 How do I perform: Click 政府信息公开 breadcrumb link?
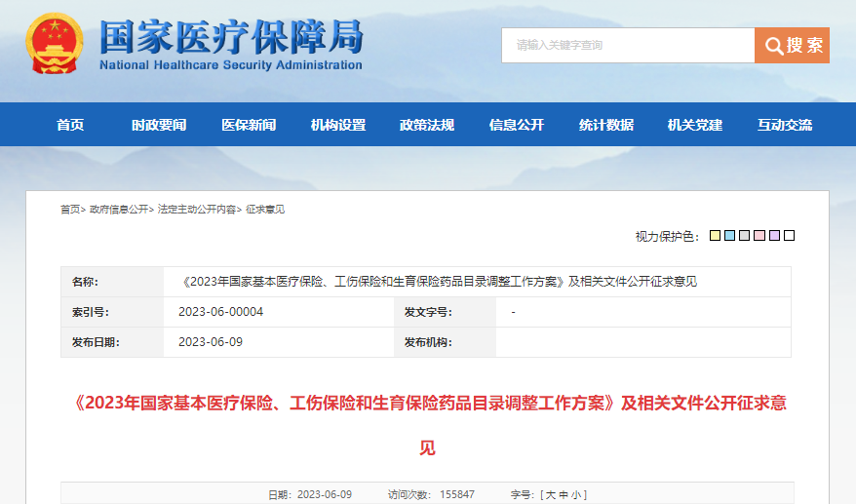tap(119, 210)
